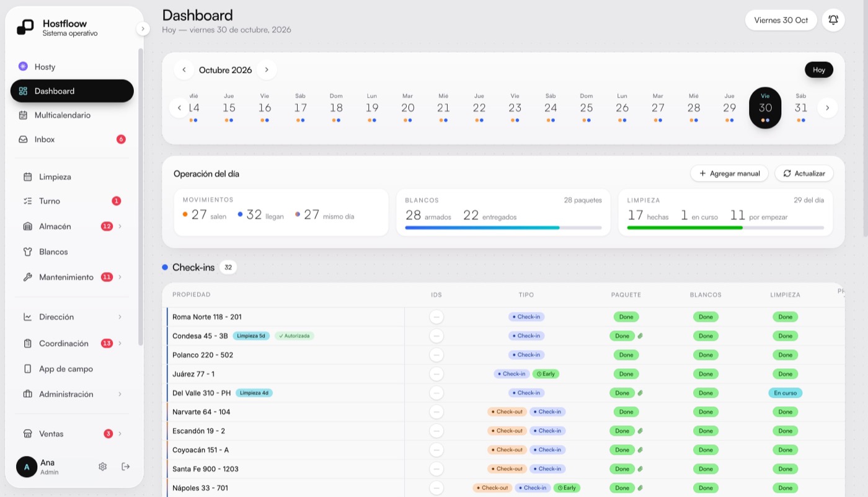Open the paperclip attachment on Condesa 45 - 3B

click(640, 336)
